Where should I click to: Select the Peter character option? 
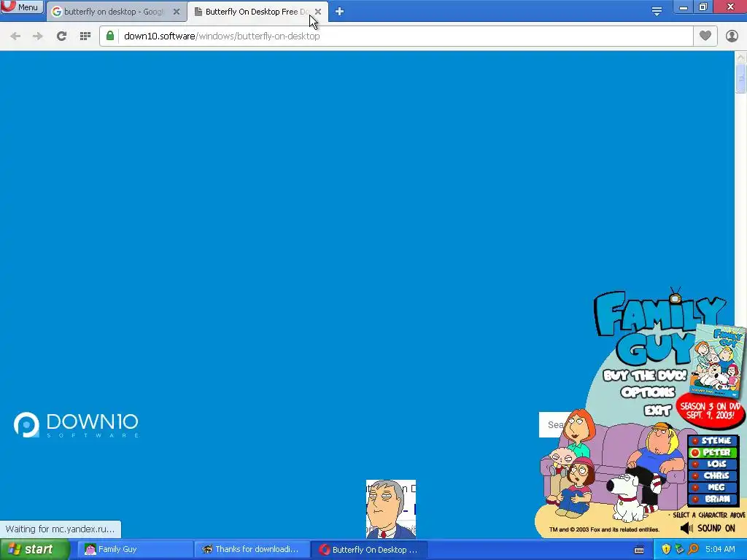pos(713,452)
